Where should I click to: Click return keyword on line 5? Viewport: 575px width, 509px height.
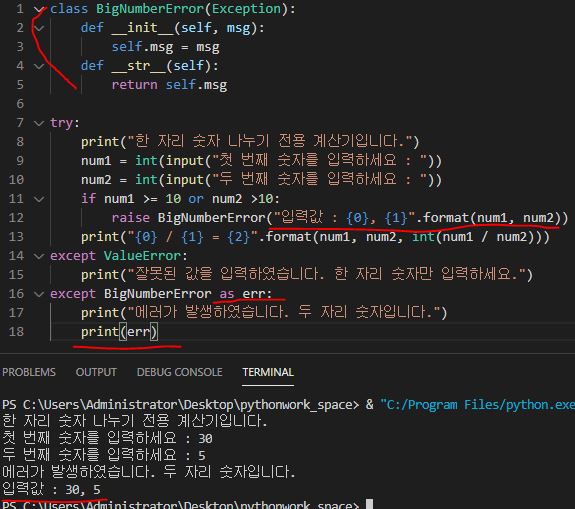135,85
